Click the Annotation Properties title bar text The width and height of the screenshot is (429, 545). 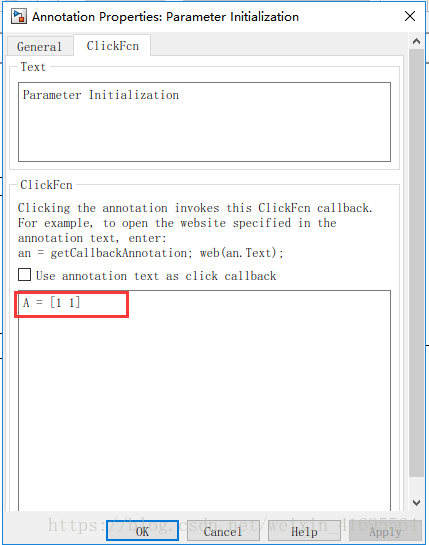click(x=165, y=17)
